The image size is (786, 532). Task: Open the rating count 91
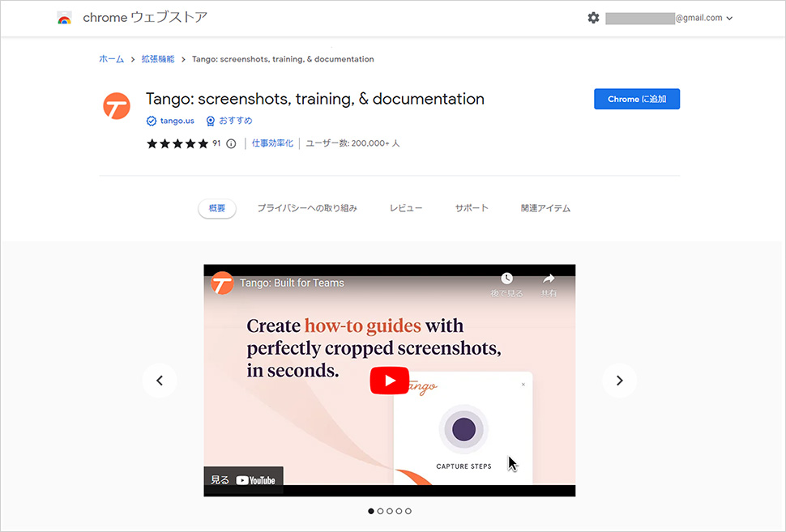tap(216, 143)
